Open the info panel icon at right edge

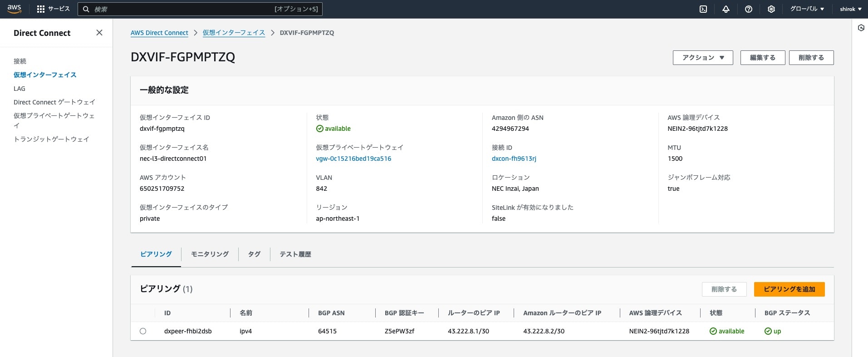click(x=861, y=28)
